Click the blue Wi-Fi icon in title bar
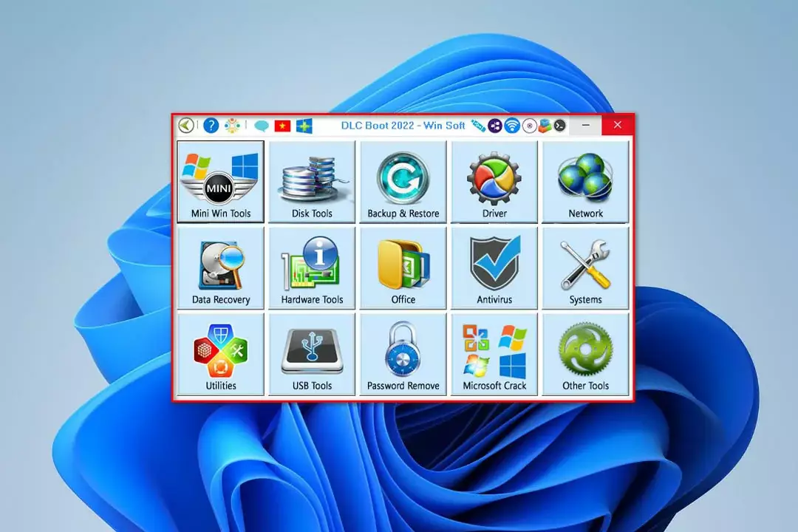The height and width of the screenshot is (532, 798). point(512,126)
